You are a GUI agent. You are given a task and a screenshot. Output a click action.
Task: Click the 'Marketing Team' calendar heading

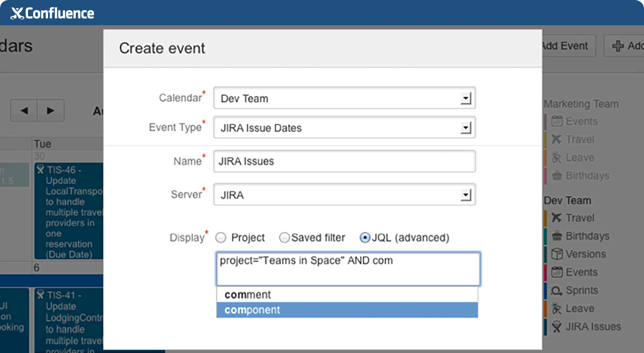click(581, 104)
